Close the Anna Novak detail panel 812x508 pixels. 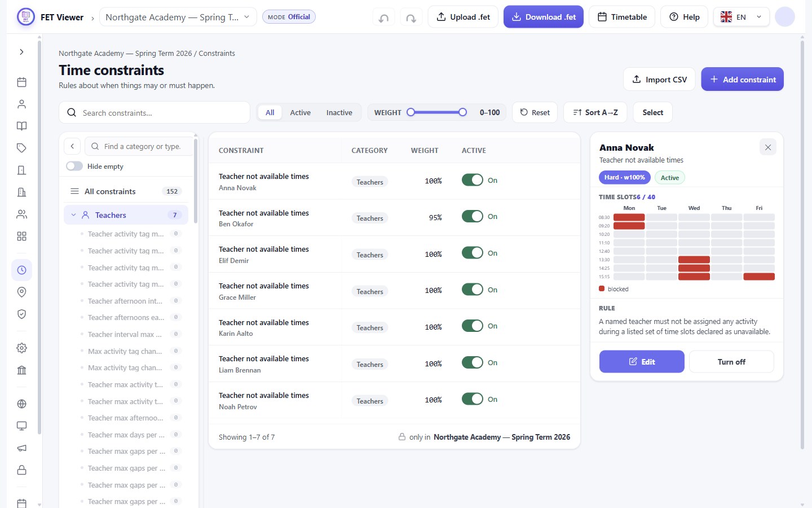767,147
